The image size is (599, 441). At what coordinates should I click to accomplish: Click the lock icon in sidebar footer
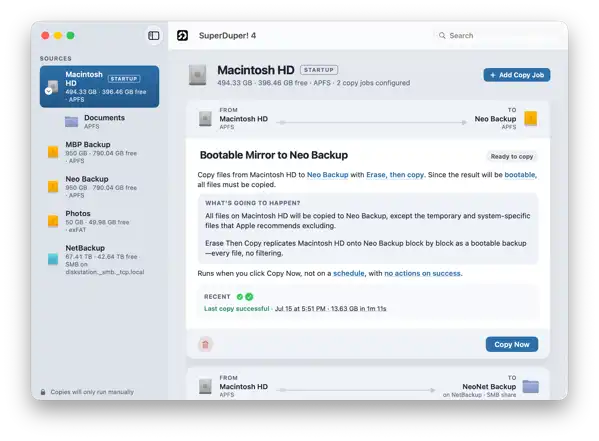pyautogui.click(x=43, y=392)
